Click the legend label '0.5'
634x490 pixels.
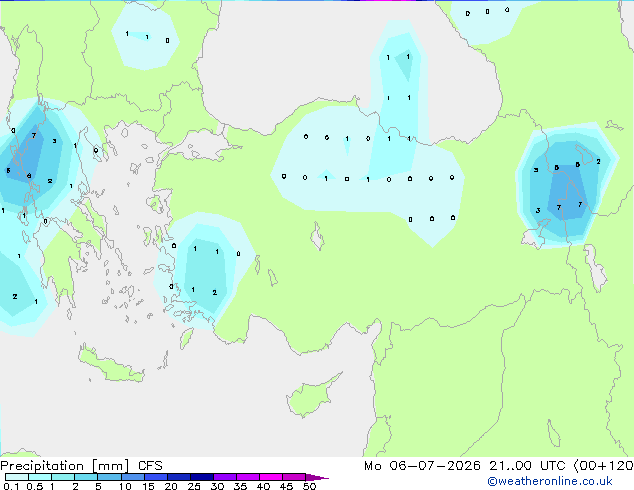(35, 486)
